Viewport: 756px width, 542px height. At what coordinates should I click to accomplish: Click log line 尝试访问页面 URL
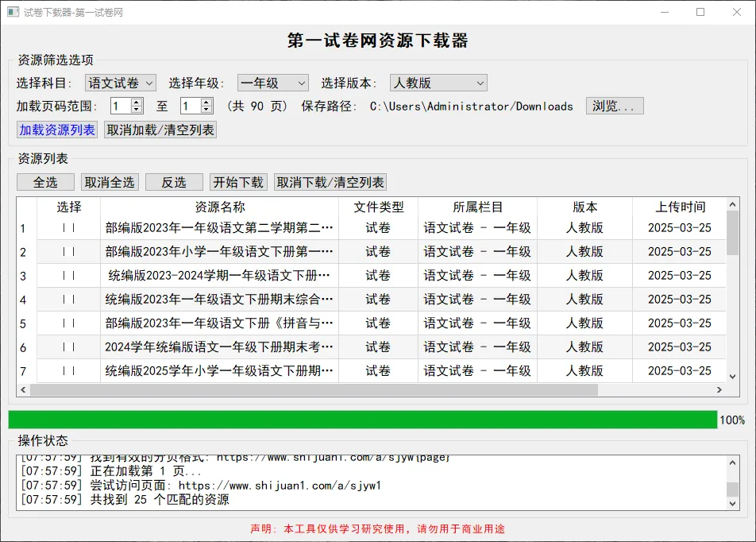click(201, 485)
